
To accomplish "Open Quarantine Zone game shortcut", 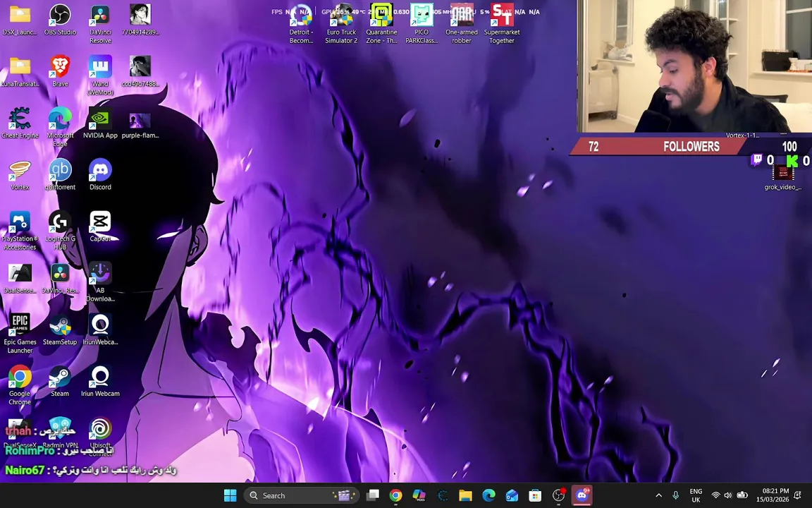I will [x=381, y=25].
